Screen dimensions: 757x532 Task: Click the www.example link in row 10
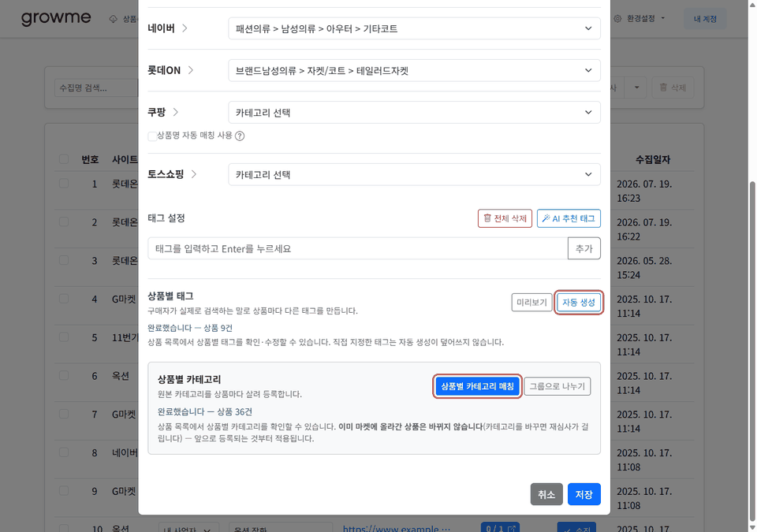click(397, 528)
